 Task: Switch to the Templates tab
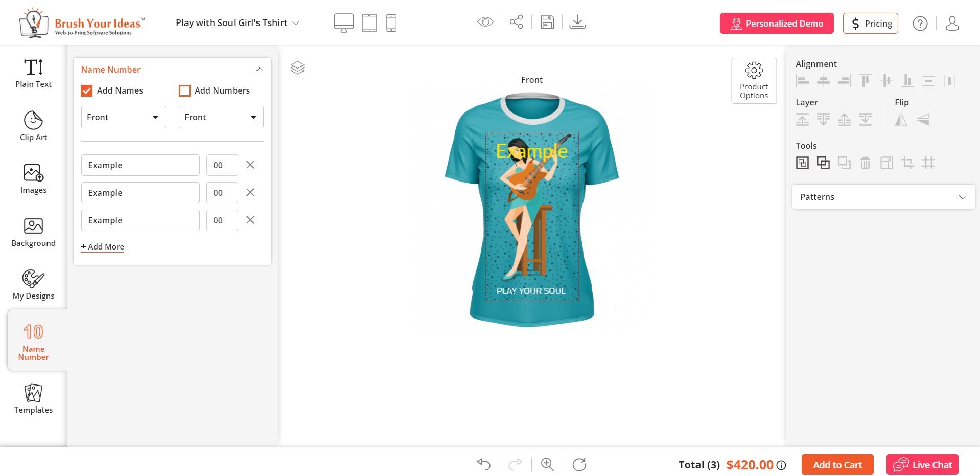[33, 399]
